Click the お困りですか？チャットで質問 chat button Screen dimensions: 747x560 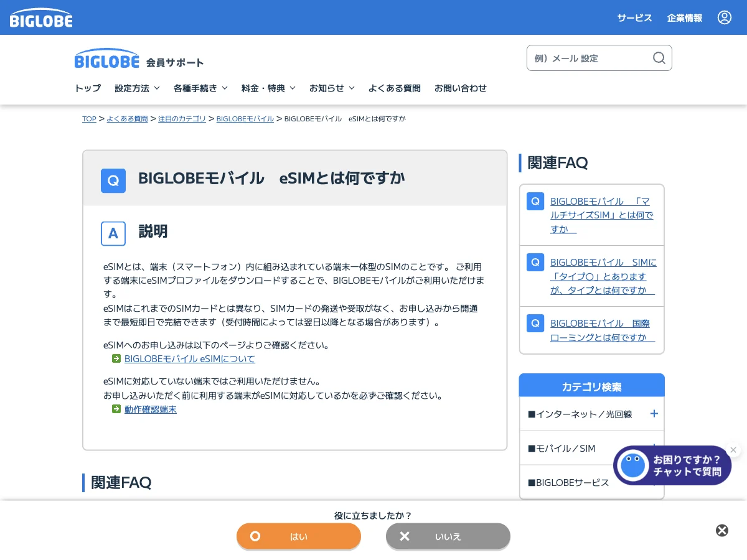[x=672, y=465]
